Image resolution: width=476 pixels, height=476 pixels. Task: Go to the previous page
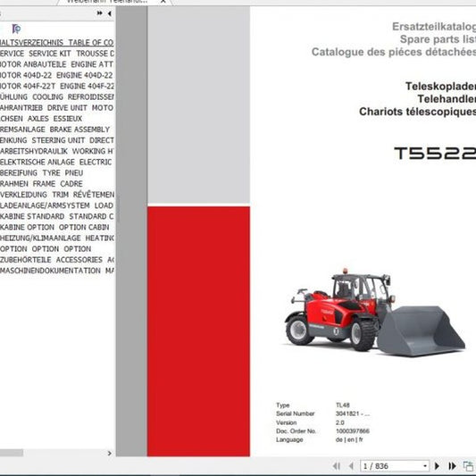351,466
